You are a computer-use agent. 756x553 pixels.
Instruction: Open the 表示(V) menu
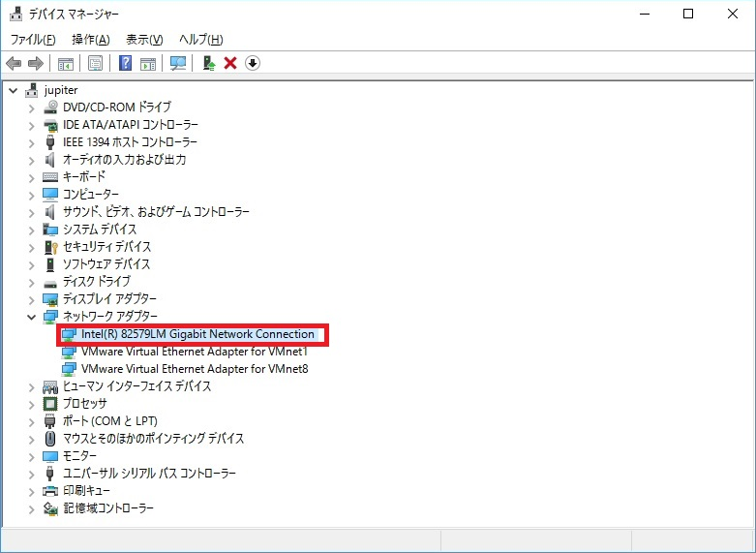pos(144,40)
